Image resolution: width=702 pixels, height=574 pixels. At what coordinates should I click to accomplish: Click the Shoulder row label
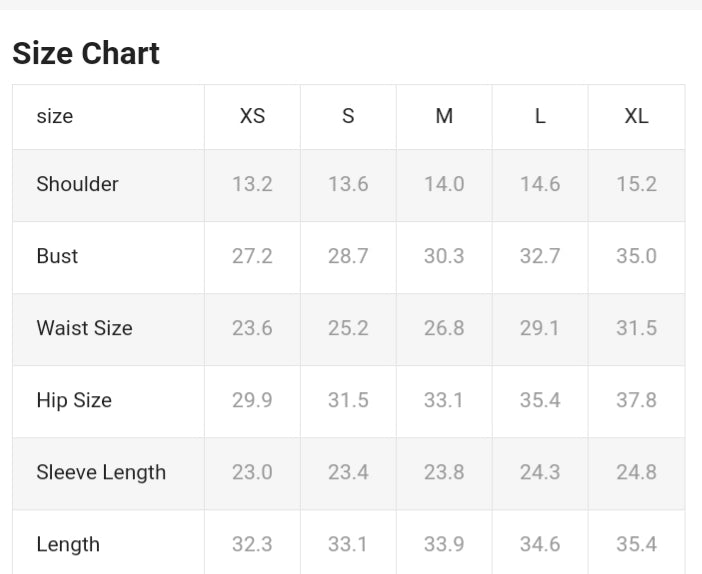(x=77, y=184)
